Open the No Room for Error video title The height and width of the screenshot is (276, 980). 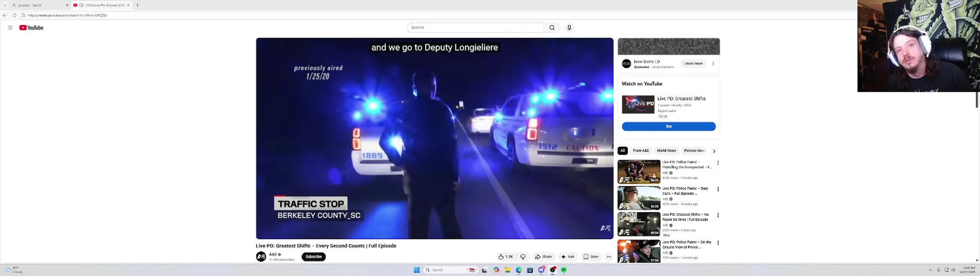point(685,217)
